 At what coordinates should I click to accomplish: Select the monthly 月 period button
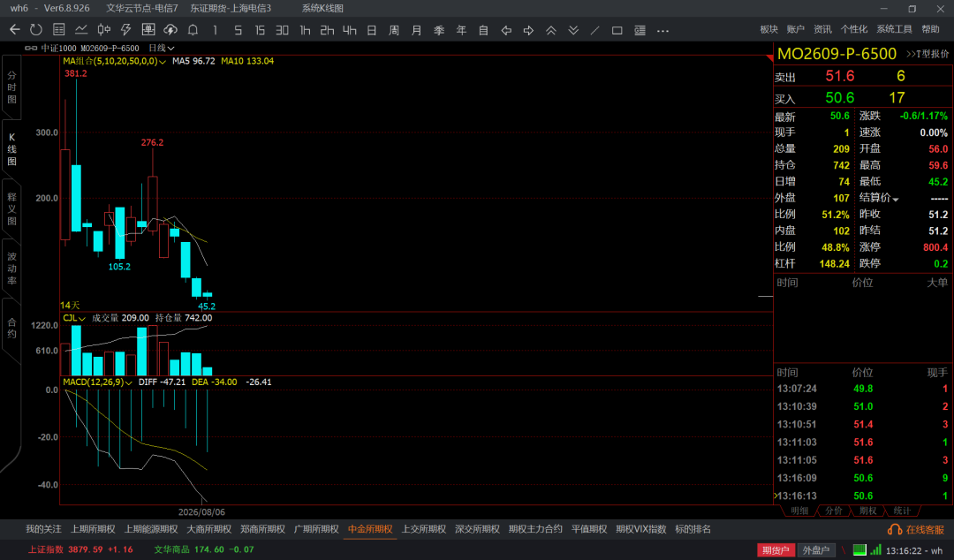(416, 30)
